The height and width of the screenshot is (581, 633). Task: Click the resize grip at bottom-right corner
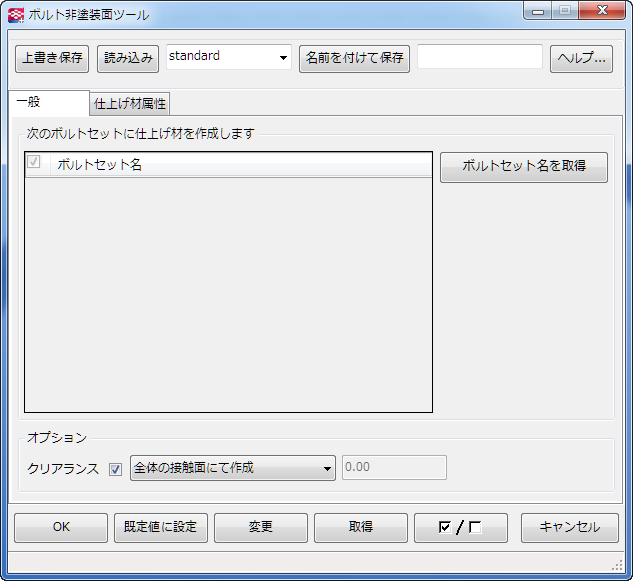click(x=618, y=565)
